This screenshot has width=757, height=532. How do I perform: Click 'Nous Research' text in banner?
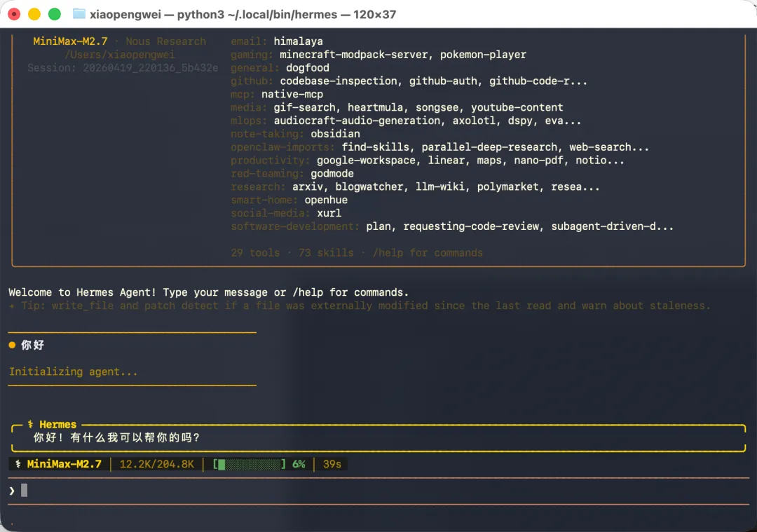coord(165,41)
